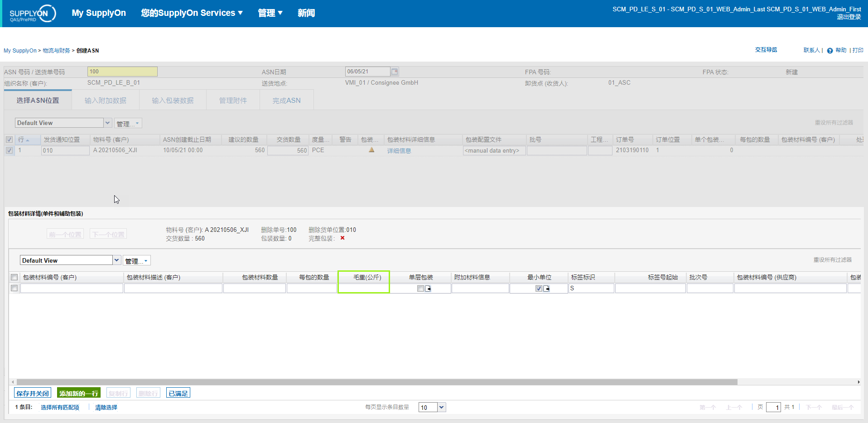868x423 pixels.
Task: Click the 复制行 button
Action: pyautogui.click(x=118, y=393)
